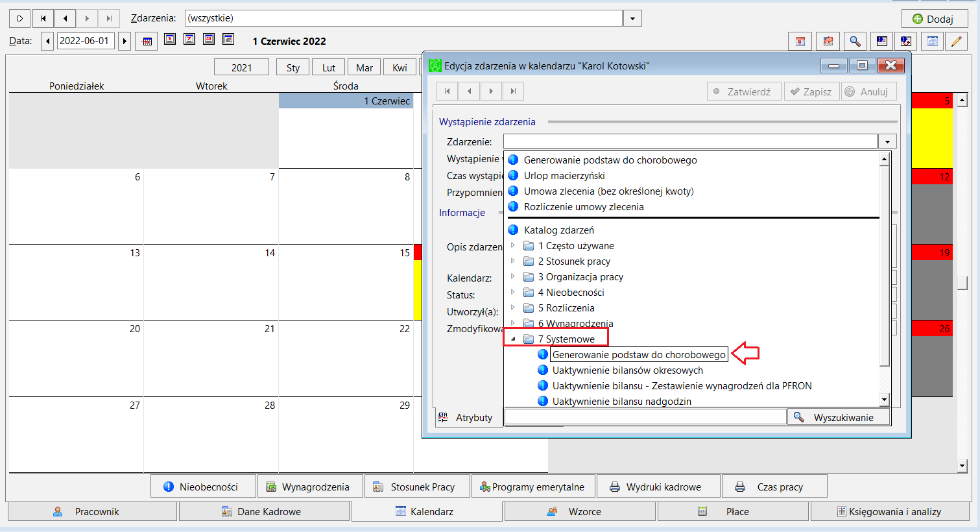The height and width of the screenshot is (532, 980).
Task: Open Atrybuty section in the dialog
Action: 467,417
